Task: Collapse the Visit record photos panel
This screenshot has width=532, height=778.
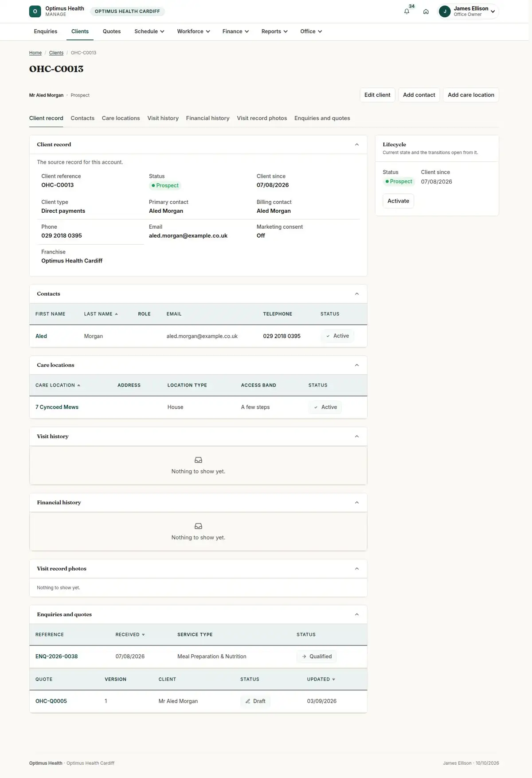Action: pos(357,569)
